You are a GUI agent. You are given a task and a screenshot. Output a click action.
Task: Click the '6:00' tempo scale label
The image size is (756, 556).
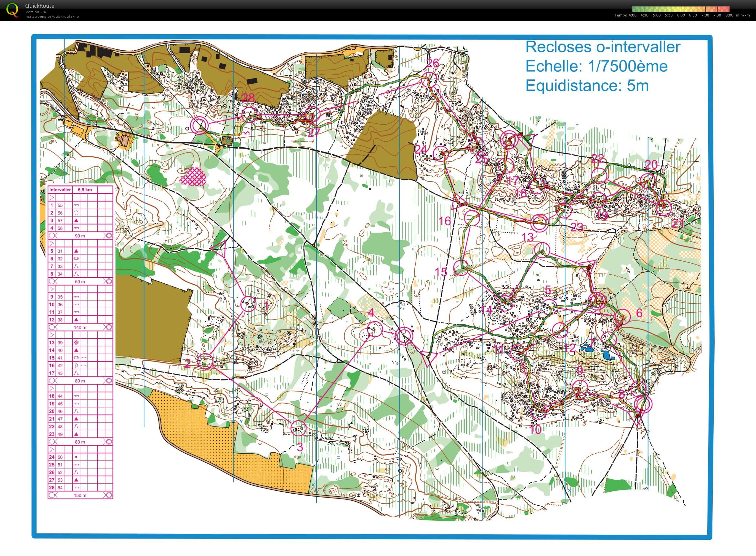(681, 15)
